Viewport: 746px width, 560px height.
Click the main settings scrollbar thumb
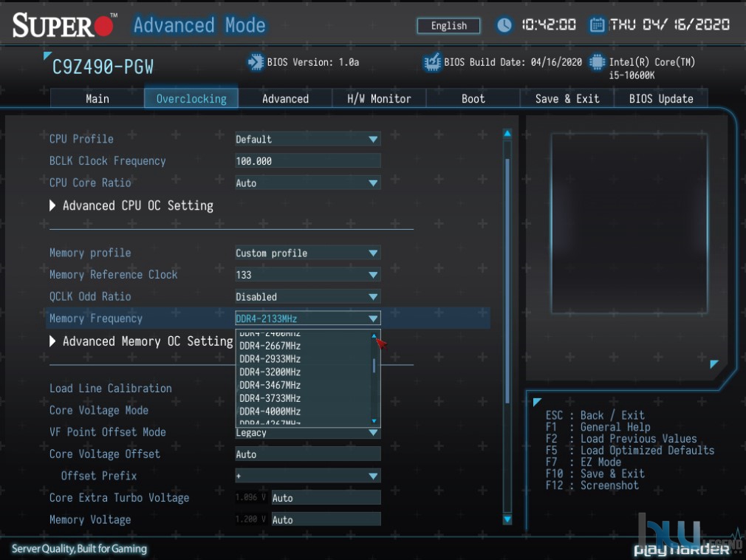click(x=507, y=281)
